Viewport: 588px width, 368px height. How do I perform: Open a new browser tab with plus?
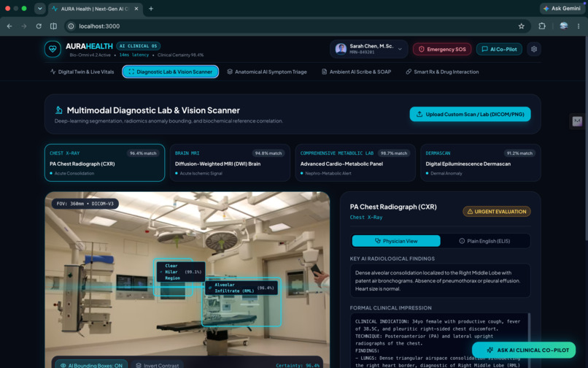coord(151,8)
